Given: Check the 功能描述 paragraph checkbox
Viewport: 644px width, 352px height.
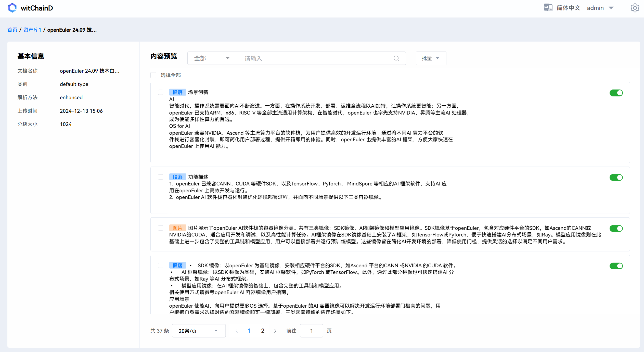Looking at the screenshot, I should (x=161, y=177).
